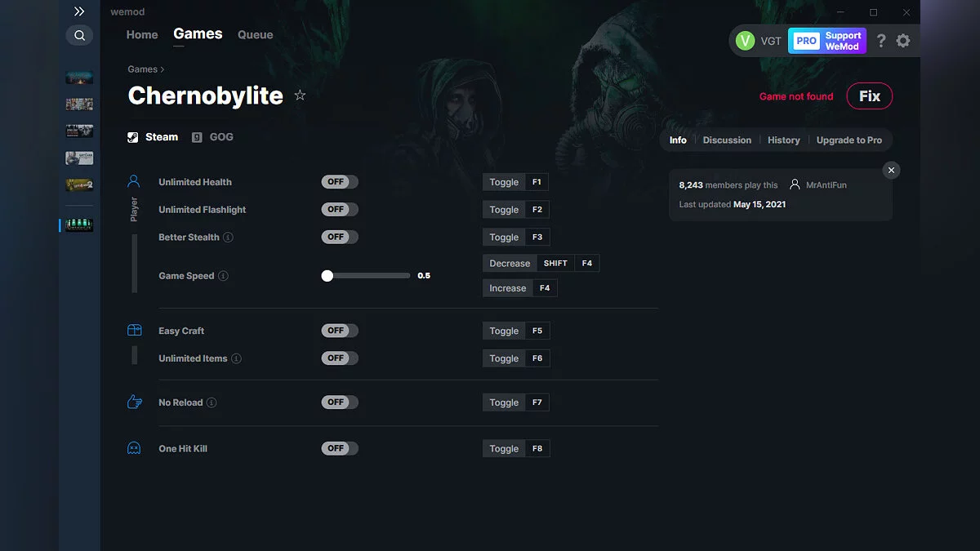Click the help question mark icon

880,40
